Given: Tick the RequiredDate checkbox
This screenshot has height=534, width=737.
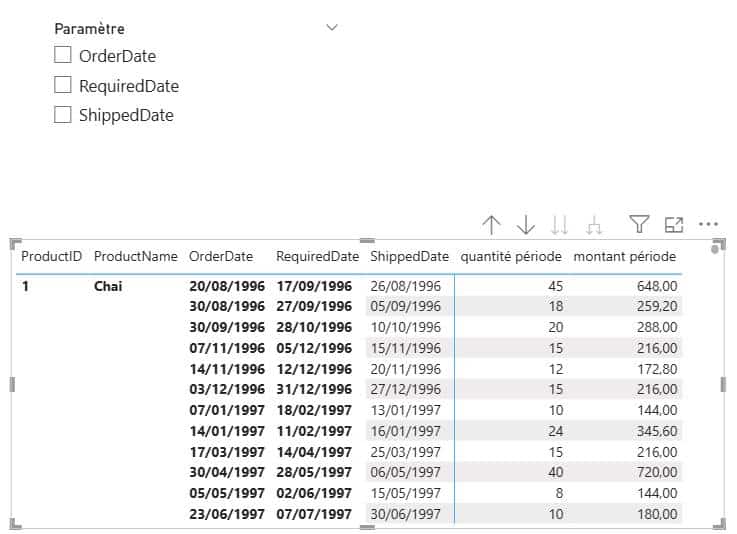Looking at the screenshot, I should 63,85.
